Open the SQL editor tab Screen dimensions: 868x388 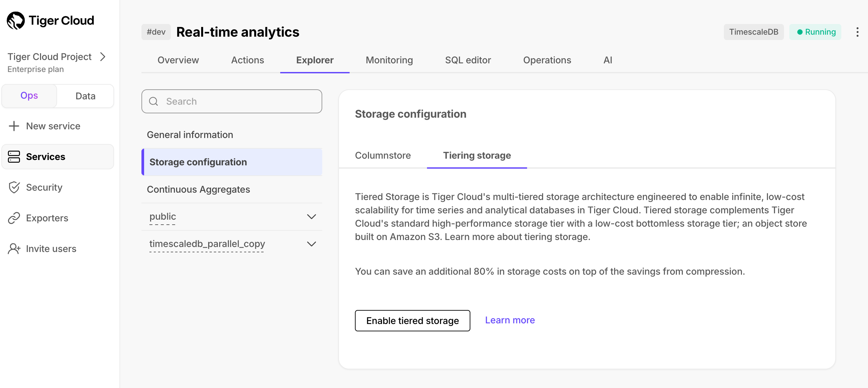click(468, 60)
